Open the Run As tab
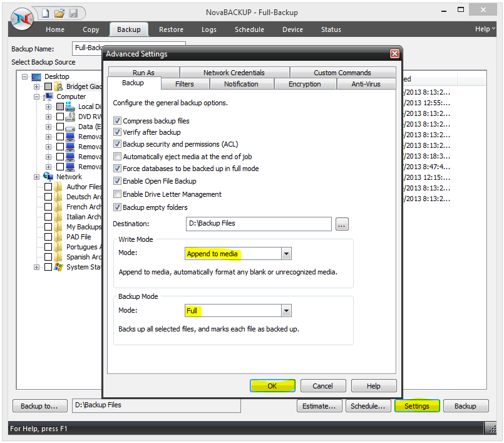 click(143, 73)
